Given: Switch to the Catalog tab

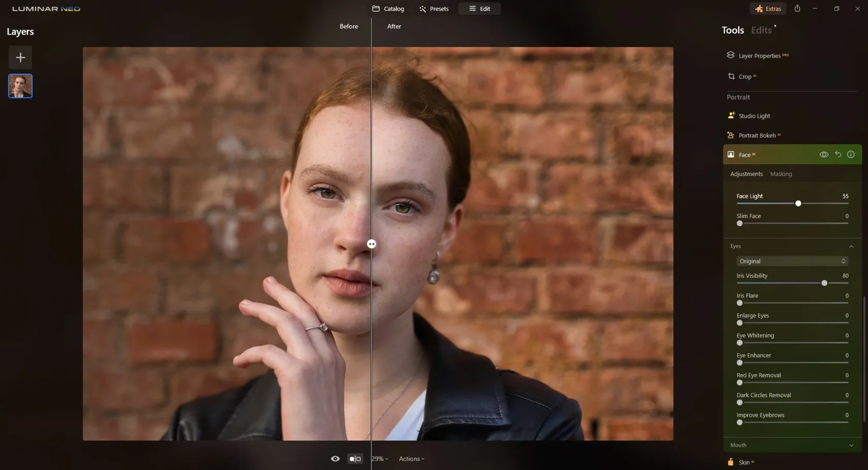Looking at the screenshot, I should point(388,9).
